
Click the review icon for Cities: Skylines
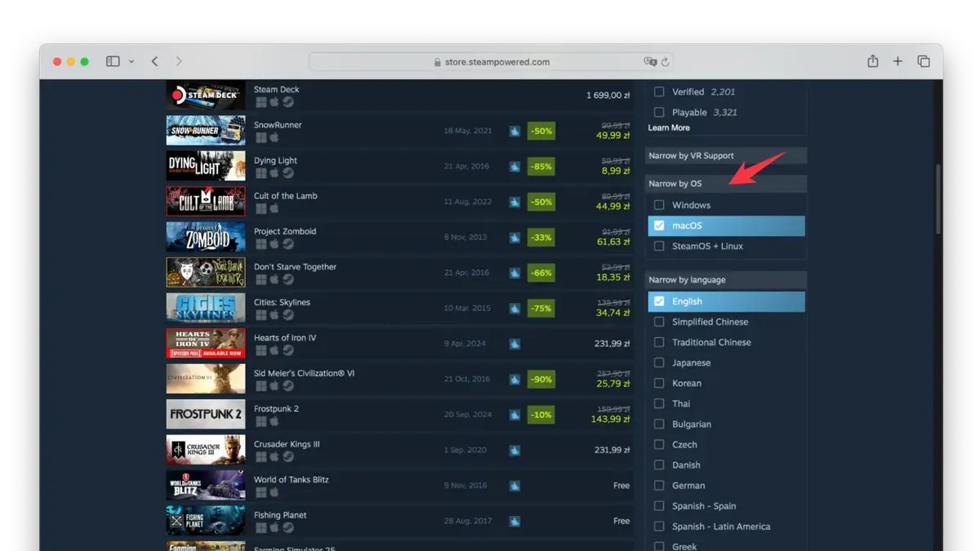coord(514,309)
